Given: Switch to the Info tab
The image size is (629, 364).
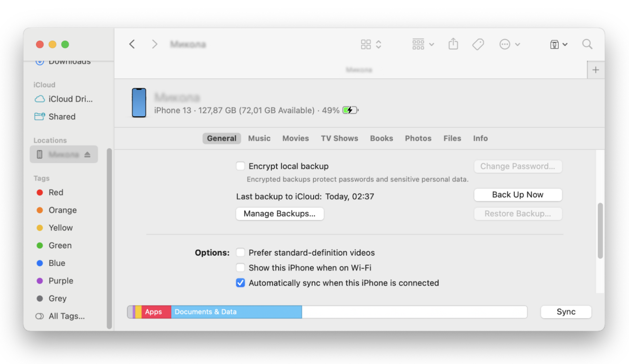Looking at the screenshot, I should coord(480,139).
